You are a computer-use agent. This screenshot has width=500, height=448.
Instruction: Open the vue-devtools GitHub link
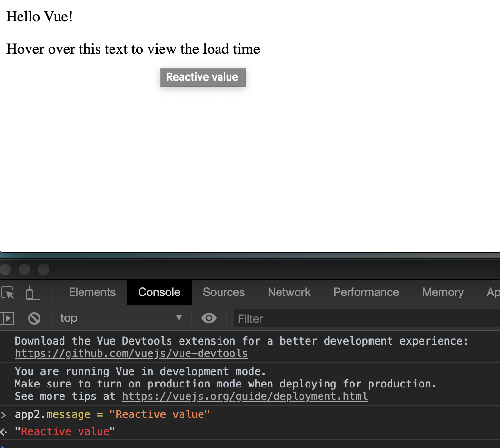(131, 354)
